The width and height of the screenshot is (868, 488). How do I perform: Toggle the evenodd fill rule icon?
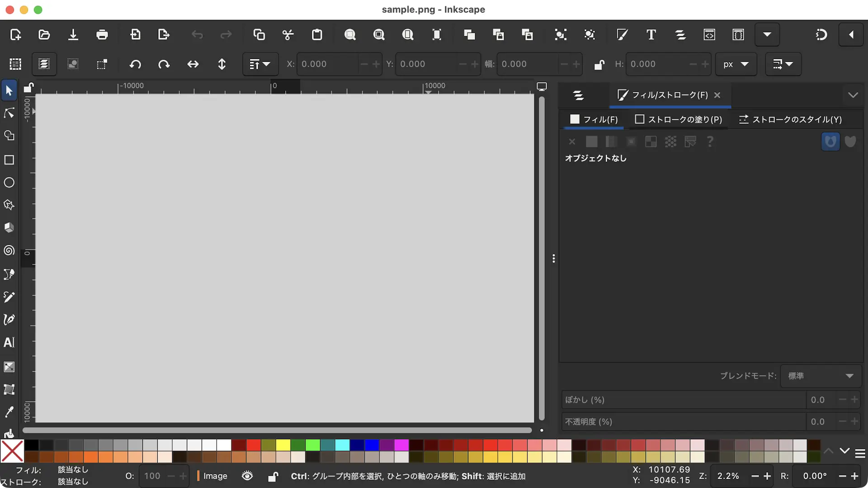[830, 142]
